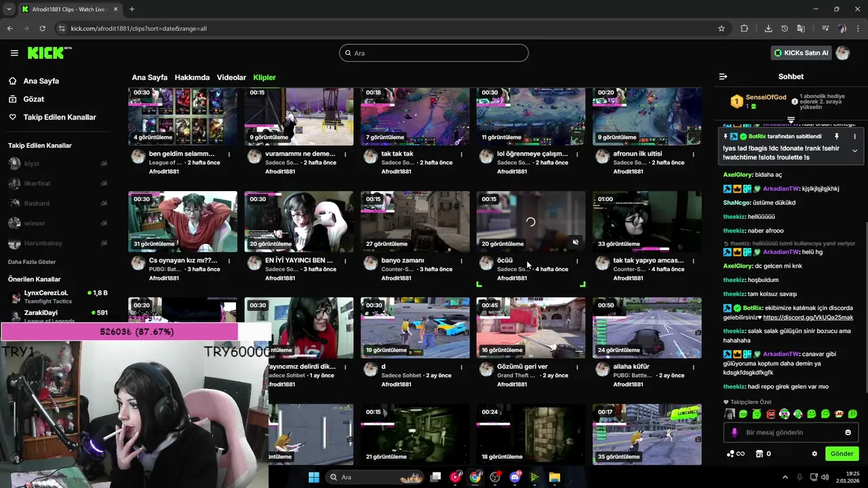The height and width of the screenshot is (488, 868).
Task: Open the user profile avatar menu
Action: click(843, 53)
